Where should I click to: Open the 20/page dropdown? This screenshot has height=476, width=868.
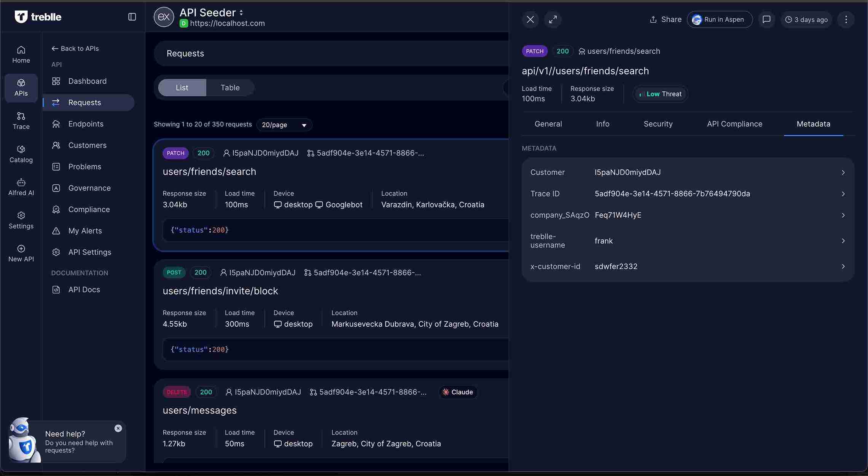(284, 125)
